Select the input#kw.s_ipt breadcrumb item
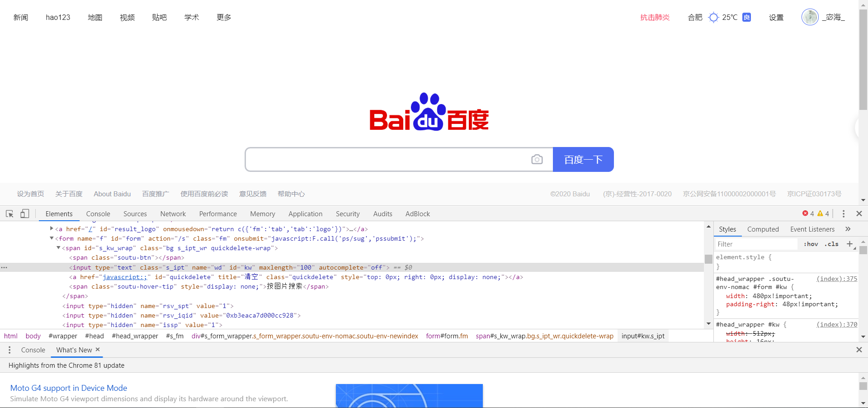 coord(643,336)
